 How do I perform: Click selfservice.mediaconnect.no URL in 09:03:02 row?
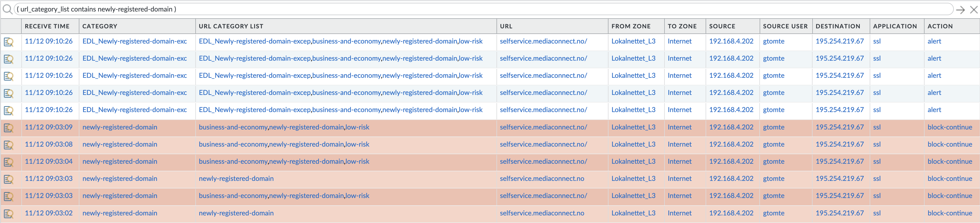click(542, 213)
